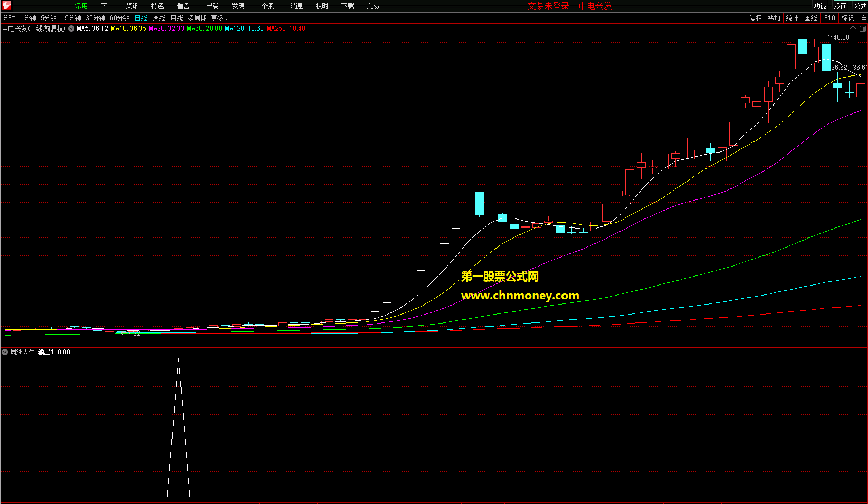Click the 输出1: 0.00 value
This screenshot has width=868, height=504.
(54, 352)
